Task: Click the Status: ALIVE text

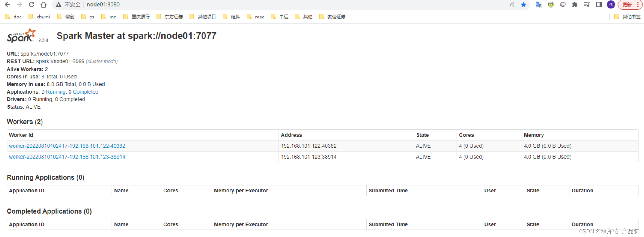Action: 23,107
